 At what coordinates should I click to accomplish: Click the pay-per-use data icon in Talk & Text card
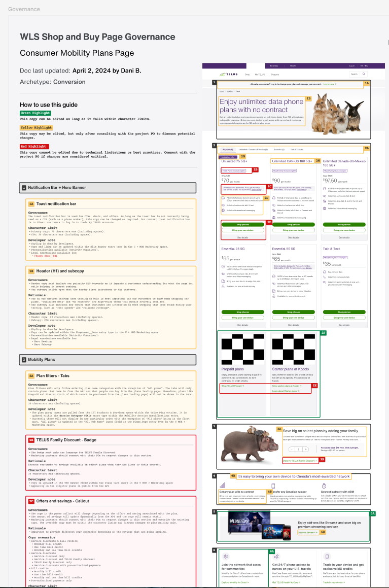[325, 272]
